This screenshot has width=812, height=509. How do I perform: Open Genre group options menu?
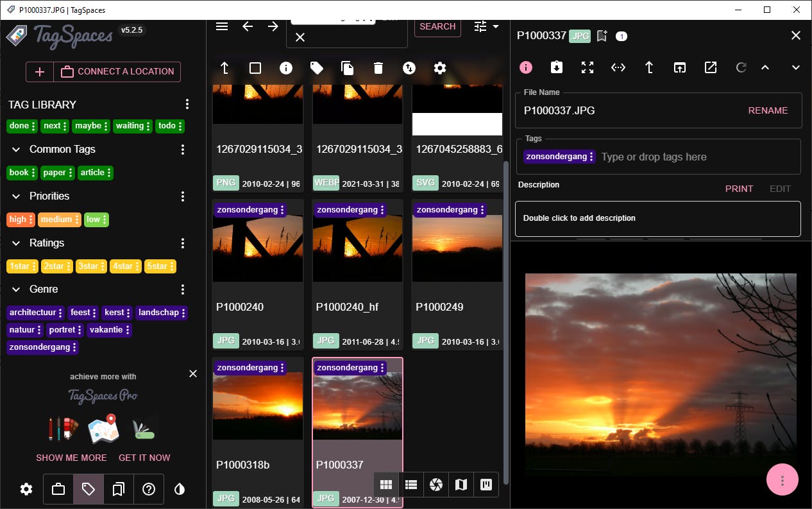[x=183, y=289]
